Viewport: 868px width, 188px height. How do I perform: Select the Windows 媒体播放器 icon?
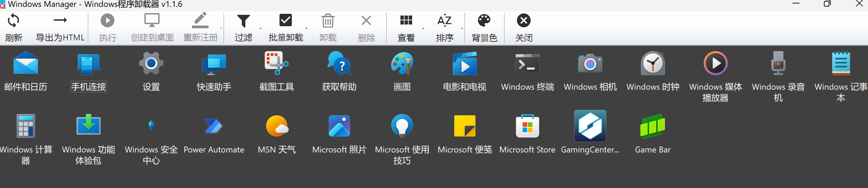[x=716, y=63]
